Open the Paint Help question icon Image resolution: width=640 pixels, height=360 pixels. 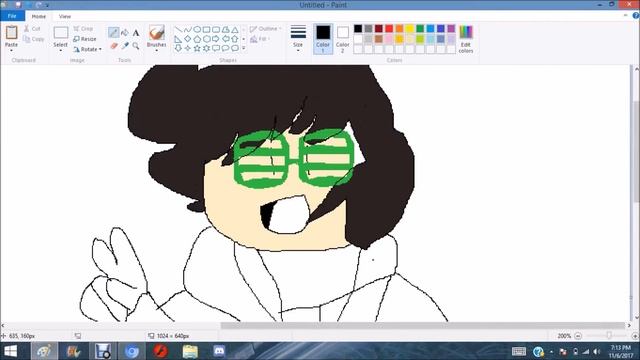(x=636, y=16)
